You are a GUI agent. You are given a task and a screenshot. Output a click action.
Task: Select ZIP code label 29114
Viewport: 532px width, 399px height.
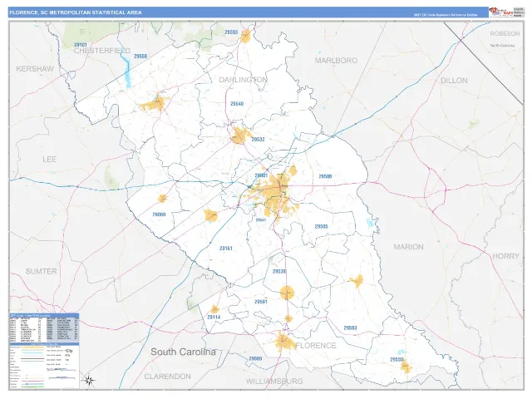[214, 318]
